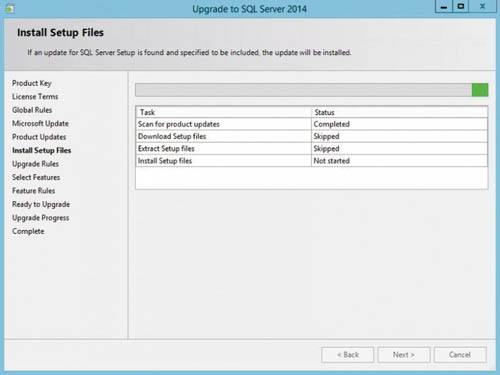
Task: Click the green progress bar indicator
Action: [x=480, y=90]
